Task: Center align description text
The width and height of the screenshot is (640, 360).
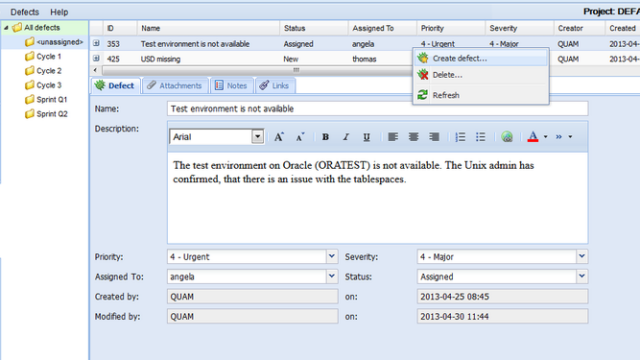Action: [413, 137]
